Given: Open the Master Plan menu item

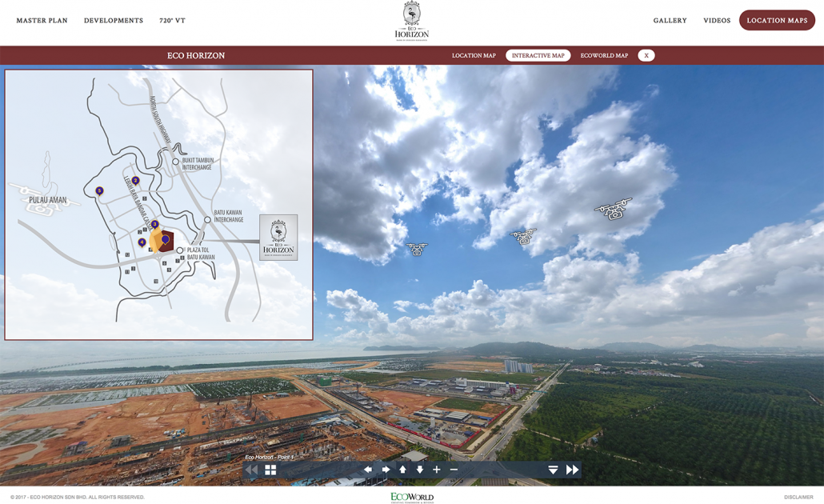Looking at the screenshot, I should click(x=42, y=21).
